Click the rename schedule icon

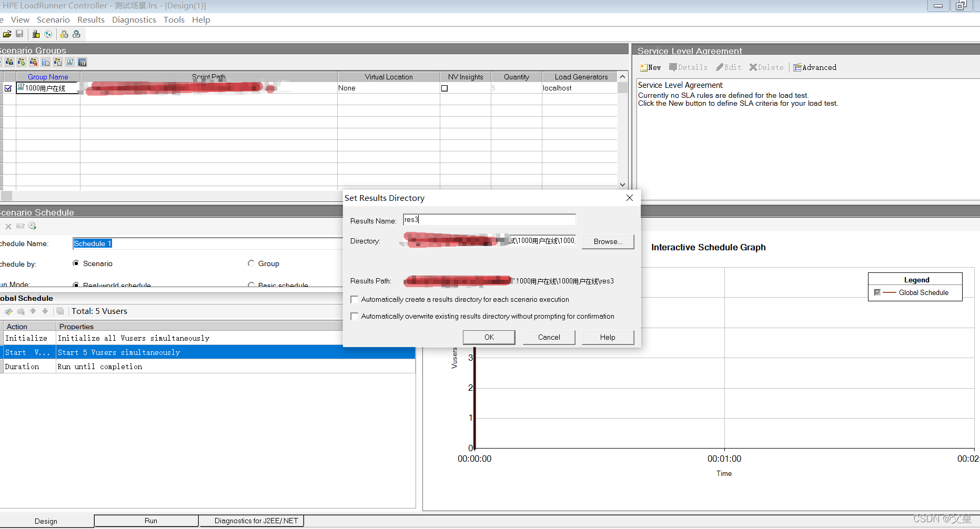21,226
